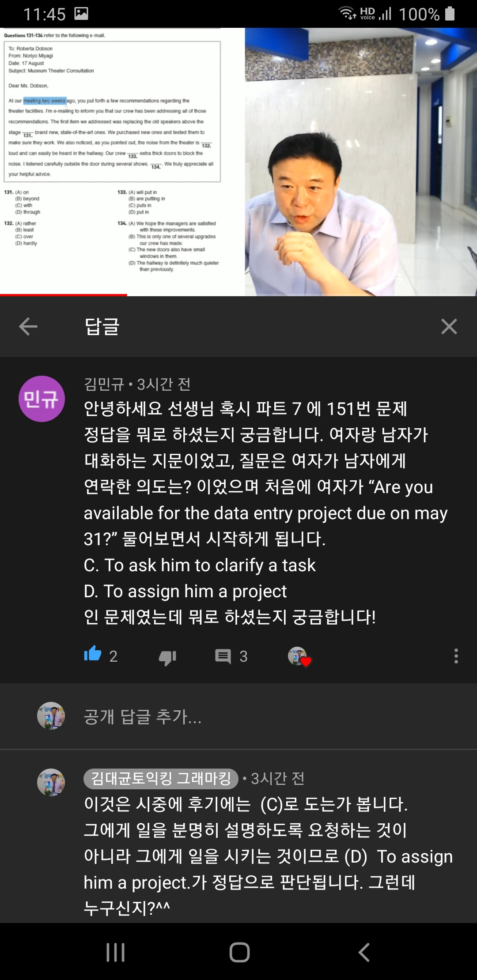Open 김대균토익킹 그래마킹 channel name badge
Screen dimensions: 477x980
[161, 778]
